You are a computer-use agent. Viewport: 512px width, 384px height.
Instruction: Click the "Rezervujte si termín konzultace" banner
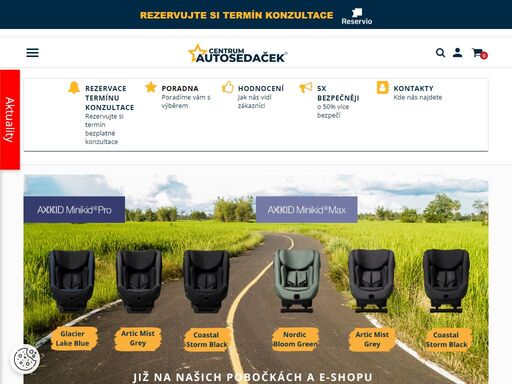click(x=236, y=15)
